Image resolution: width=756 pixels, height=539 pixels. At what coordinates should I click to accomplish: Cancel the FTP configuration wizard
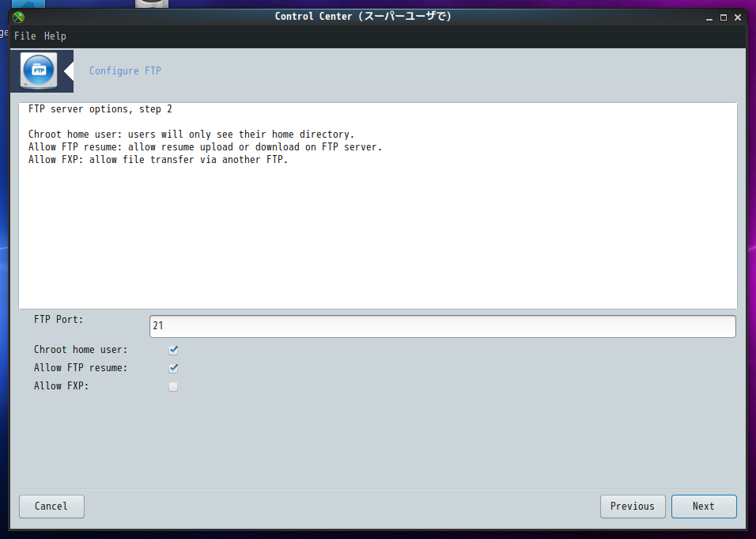(x=51, y=507)
